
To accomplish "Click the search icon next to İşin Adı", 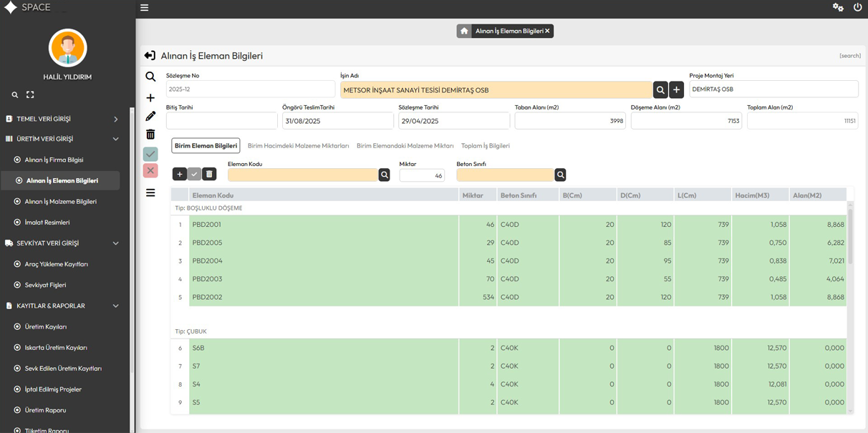I will 660,89.
